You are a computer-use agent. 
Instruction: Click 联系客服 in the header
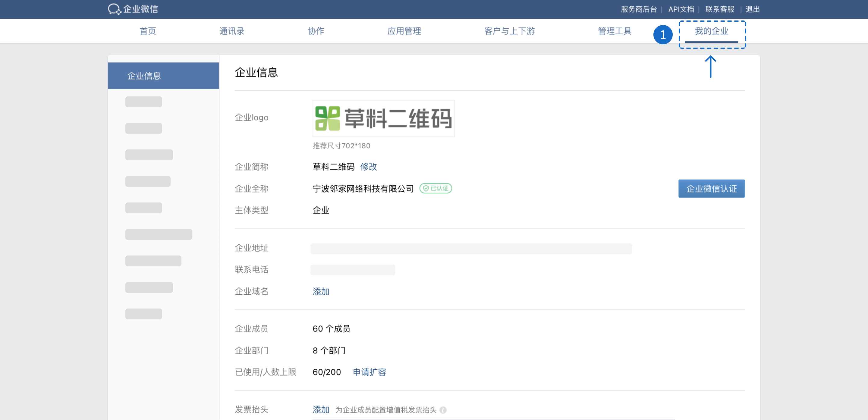(x=720, y=9)
